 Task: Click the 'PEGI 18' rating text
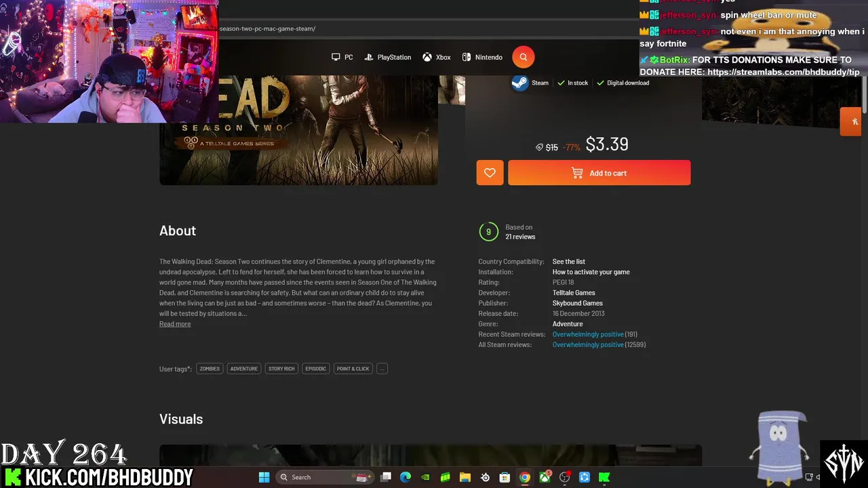(564, 283)
